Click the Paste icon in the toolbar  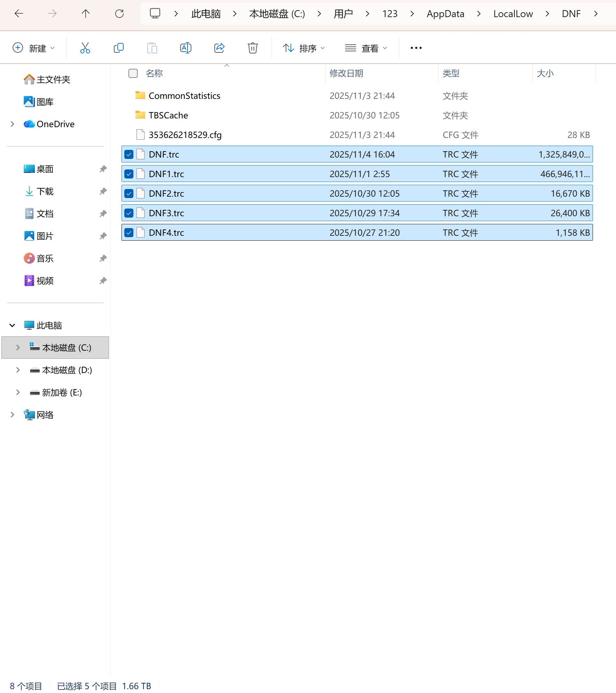152,48
